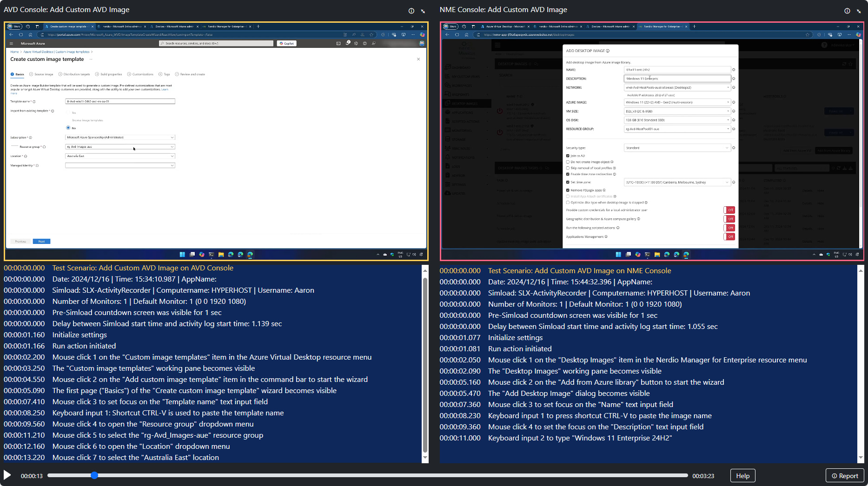868x486 pixels.
Task: Click the AVD Console panel info icon
Action: pyautogui.click(x=411, y=11)
